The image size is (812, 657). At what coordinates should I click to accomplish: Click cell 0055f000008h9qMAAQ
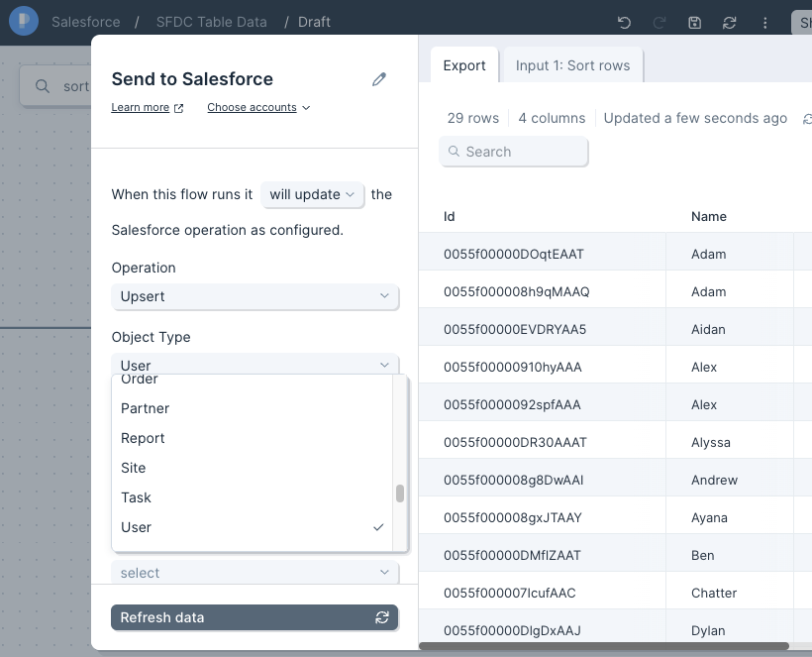click(x=543, y=291)
